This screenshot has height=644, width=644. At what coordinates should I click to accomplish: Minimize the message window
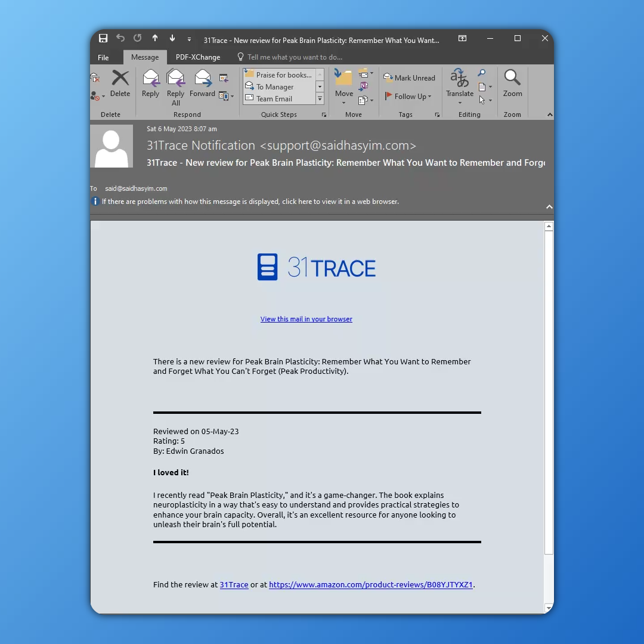click(490, 38)
